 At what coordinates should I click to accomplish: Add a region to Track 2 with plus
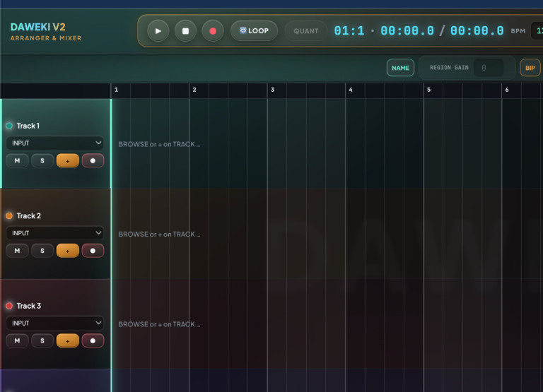68,251
